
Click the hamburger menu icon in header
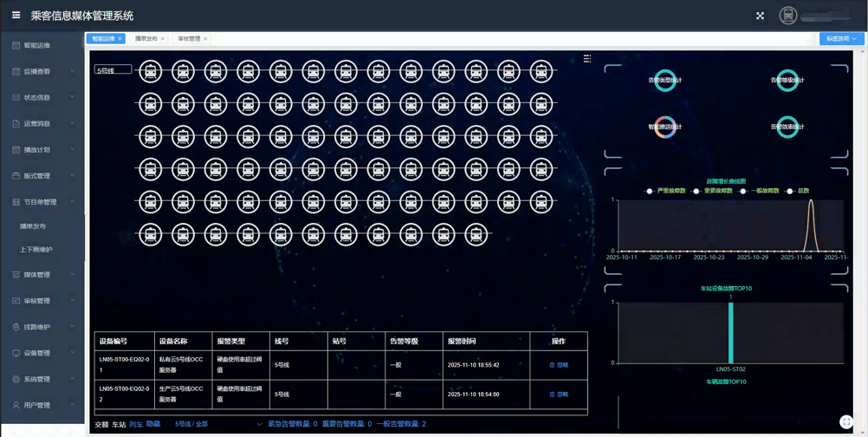[x=16, y=16]
